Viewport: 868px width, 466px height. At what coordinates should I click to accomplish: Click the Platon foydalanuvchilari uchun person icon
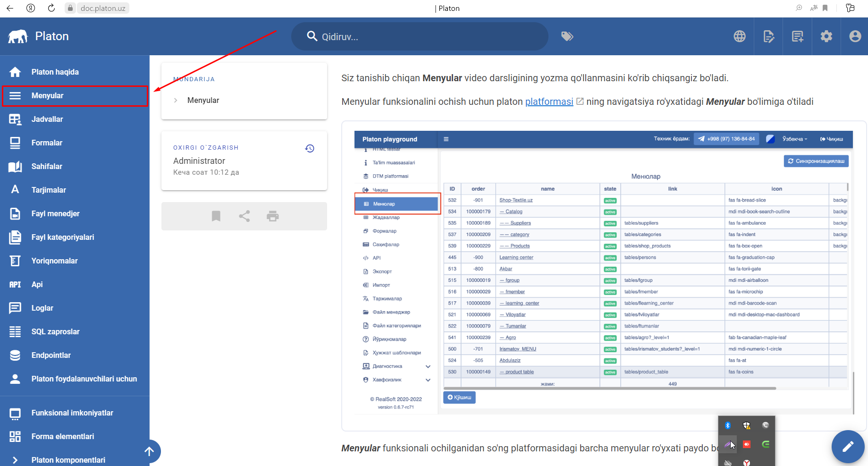pos(15,379)
